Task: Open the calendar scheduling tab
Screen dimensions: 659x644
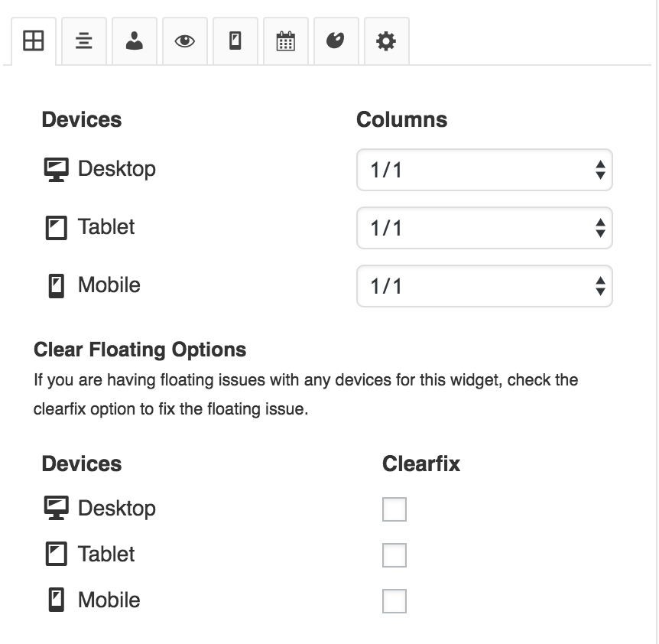Action: click(286, 41)
